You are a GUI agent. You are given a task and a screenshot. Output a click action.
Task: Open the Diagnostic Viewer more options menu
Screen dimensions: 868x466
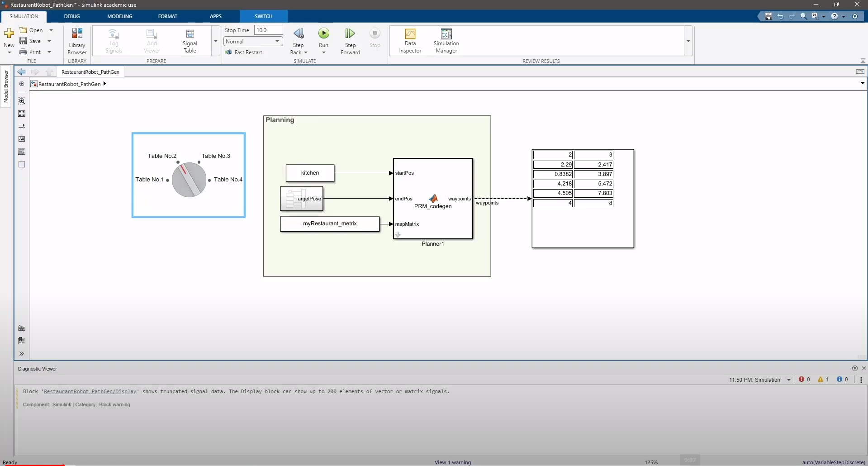[x=861, y=380]
